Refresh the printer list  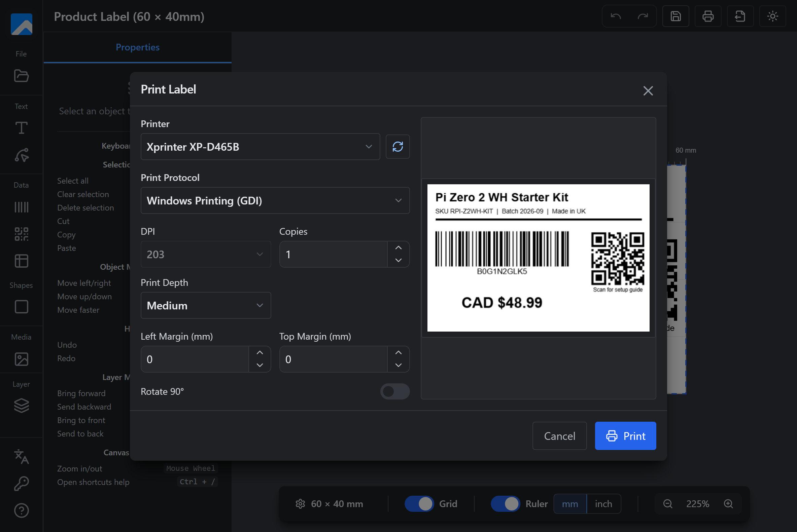point(397,147)
